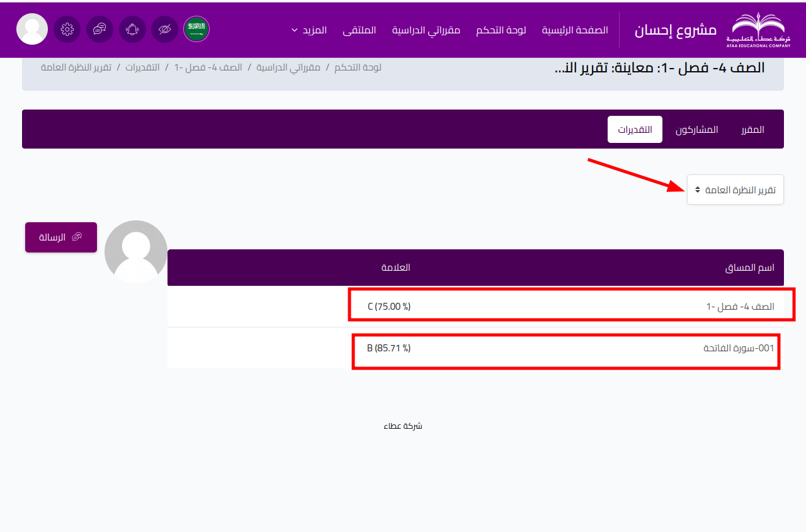
Task: Open the 001-سورة الفاتحة course link
Action: tap(739, 348)
